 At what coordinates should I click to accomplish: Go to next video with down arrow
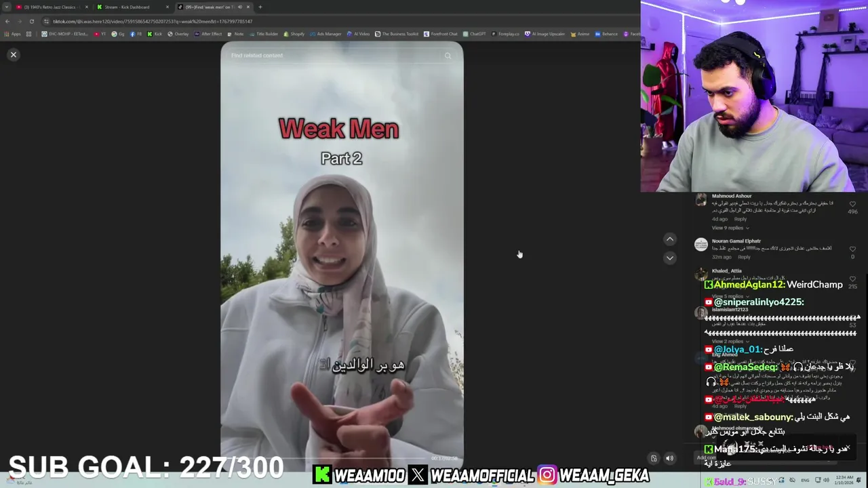pyautogui.click(x=669, y=258)
